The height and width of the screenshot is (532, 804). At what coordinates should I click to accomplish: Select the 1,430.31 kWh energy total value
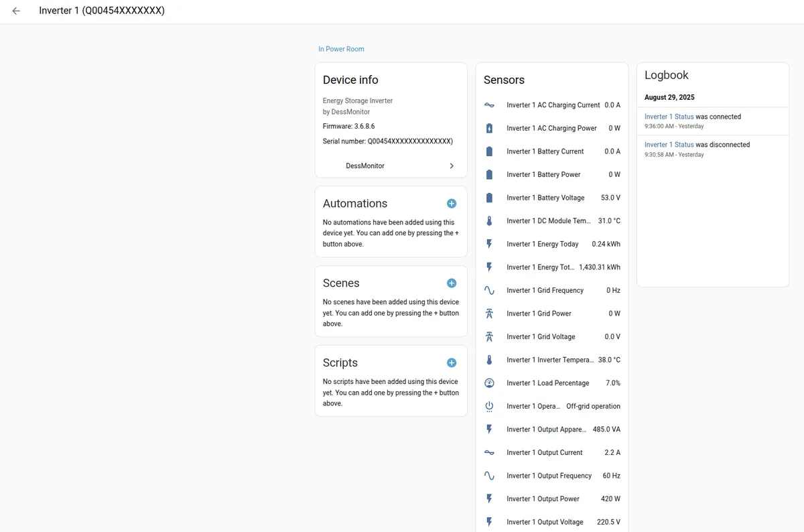(600, 267)
